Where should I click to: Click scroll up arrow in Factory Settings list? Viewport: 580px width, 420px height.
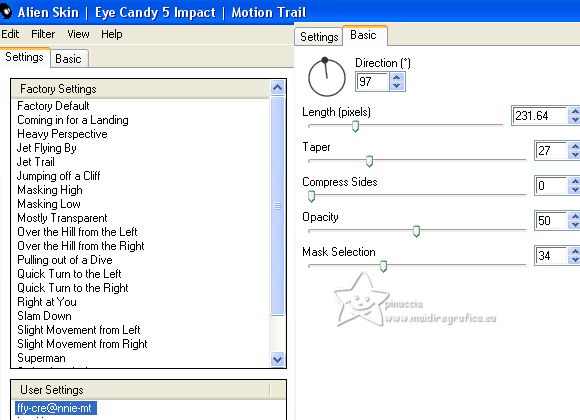coord(277,88)
